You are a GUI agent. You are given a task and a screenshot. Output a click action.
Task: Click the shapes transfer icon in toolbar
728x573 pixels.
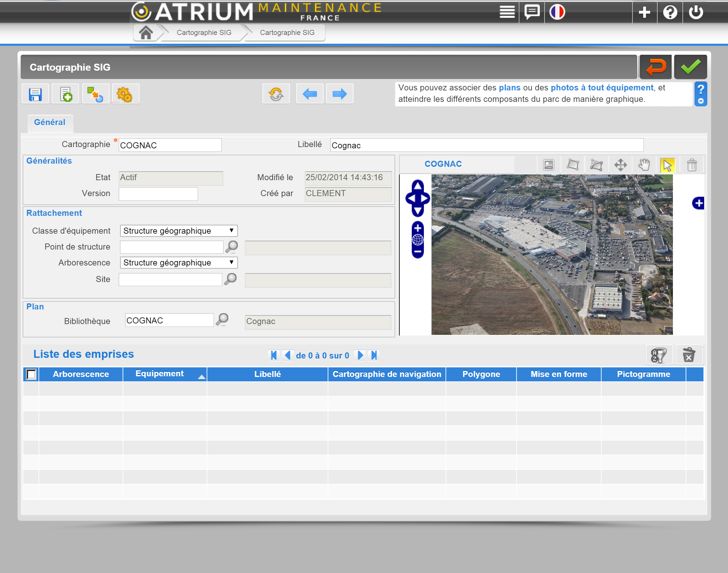95,94
